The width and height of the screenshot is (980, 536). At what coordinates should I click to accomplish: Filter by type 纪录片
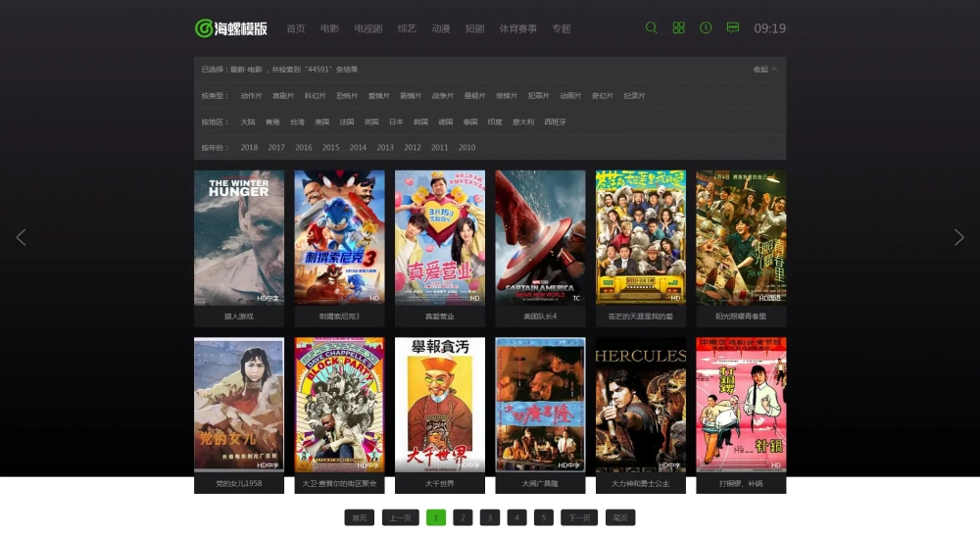click(x=634, y=96)
